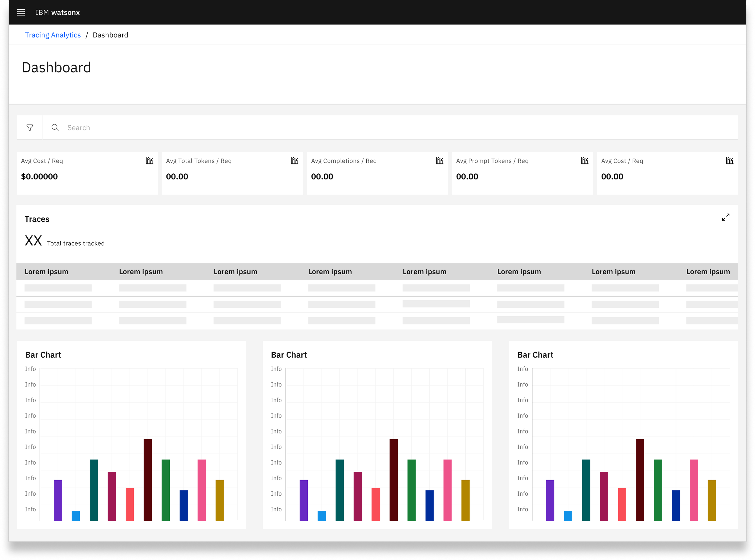Click the dark red bar in first chart
This screenshot has width=755, height=560.
coord(148,480)
